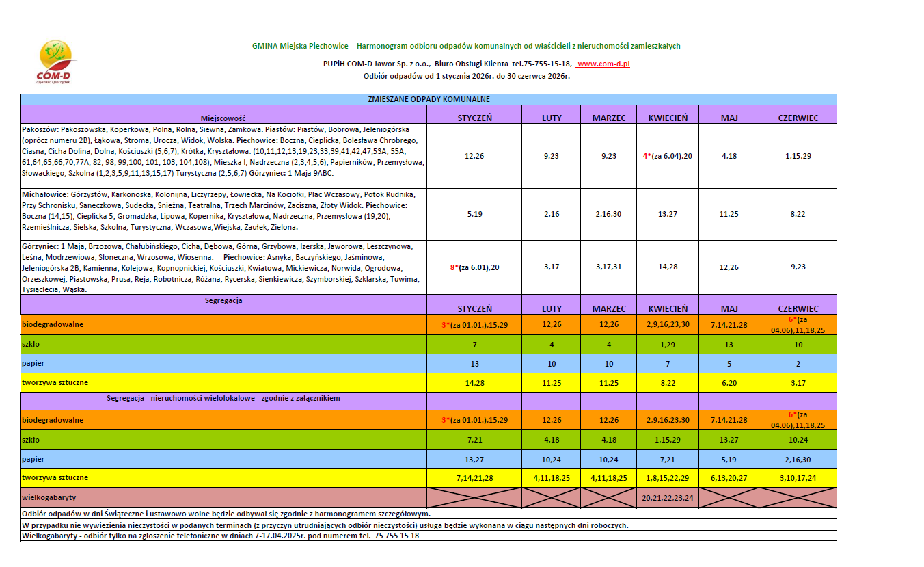The image size is (924, 567).
Task: Select the Michałowice street list cell
Action: 223,214
